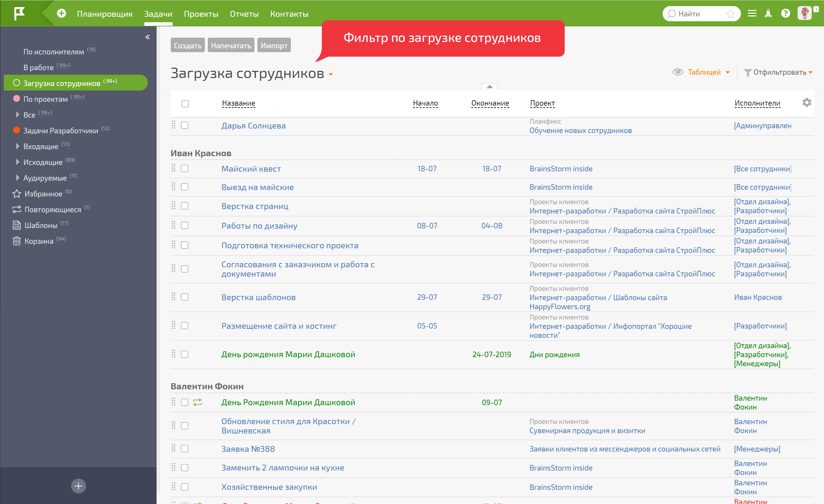The height and width of the screenshot is (504, 824).
Task: Open the Задачи menu
Action: point(158,14)
